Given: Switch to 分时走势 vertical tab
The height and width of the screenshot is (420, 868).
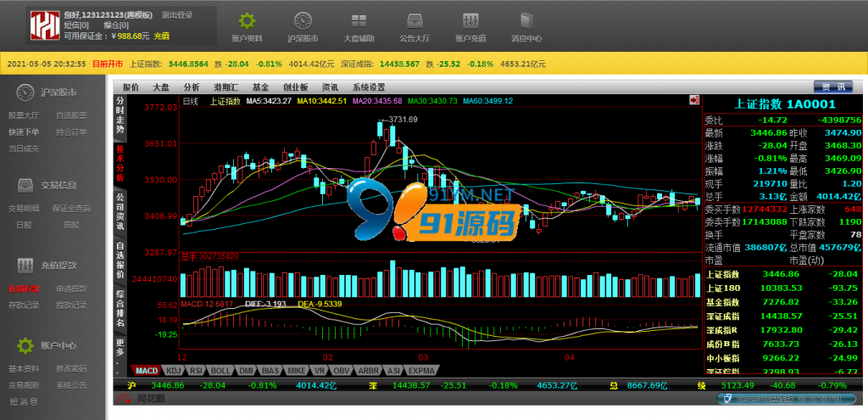Looking at the screenshot, I should (x=120, y=115).
